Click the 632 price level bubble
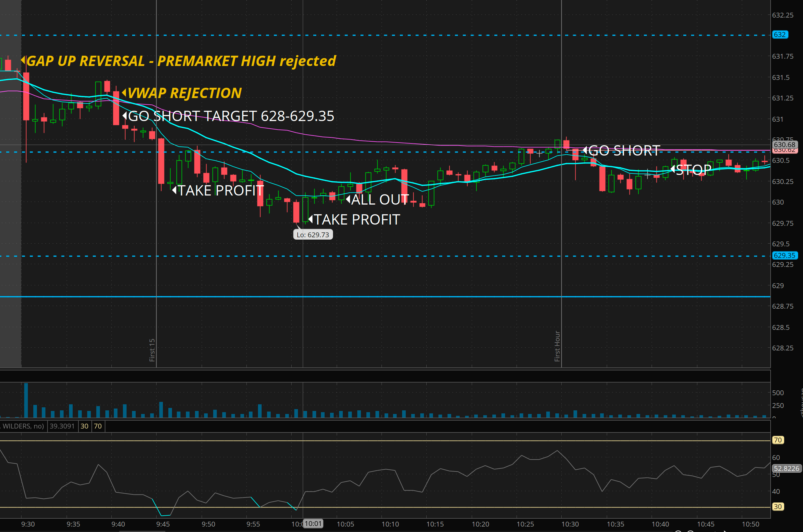 [780, 34]
